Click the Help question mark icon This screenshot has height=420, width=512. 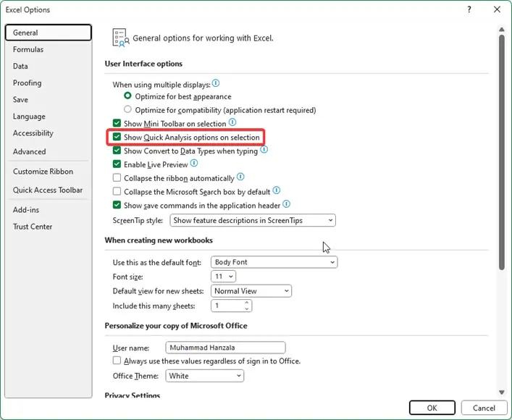click(469, 9)
